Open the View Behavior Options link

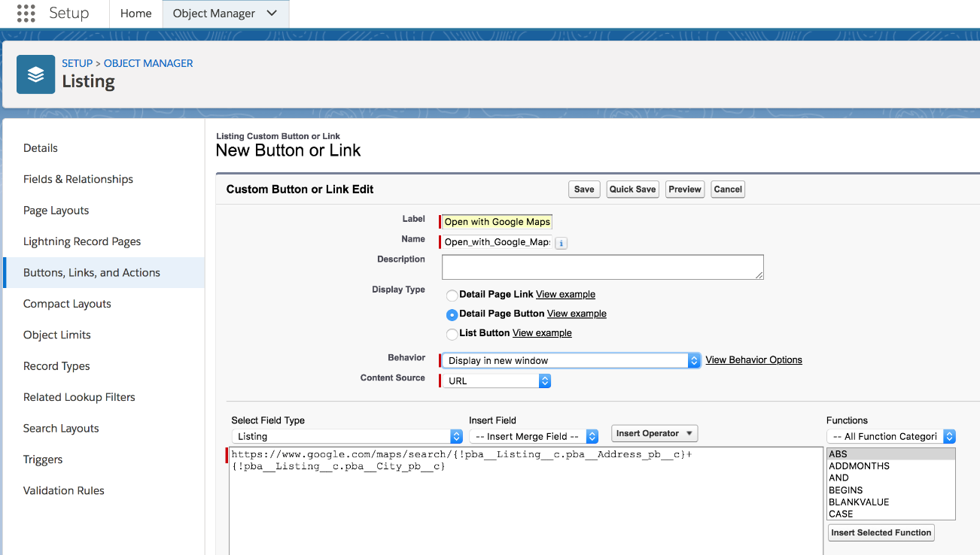tap(753, 359)
